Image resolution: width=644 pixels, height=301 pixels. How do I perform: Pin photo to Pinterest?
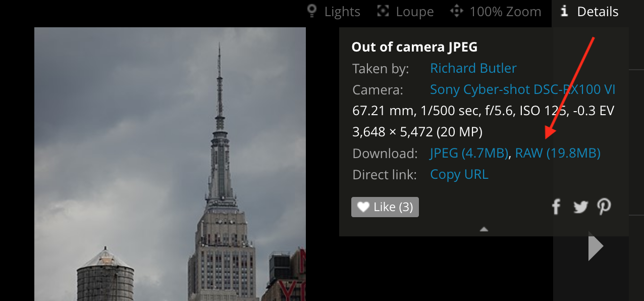pyautogui.click(x=604, y=207)
